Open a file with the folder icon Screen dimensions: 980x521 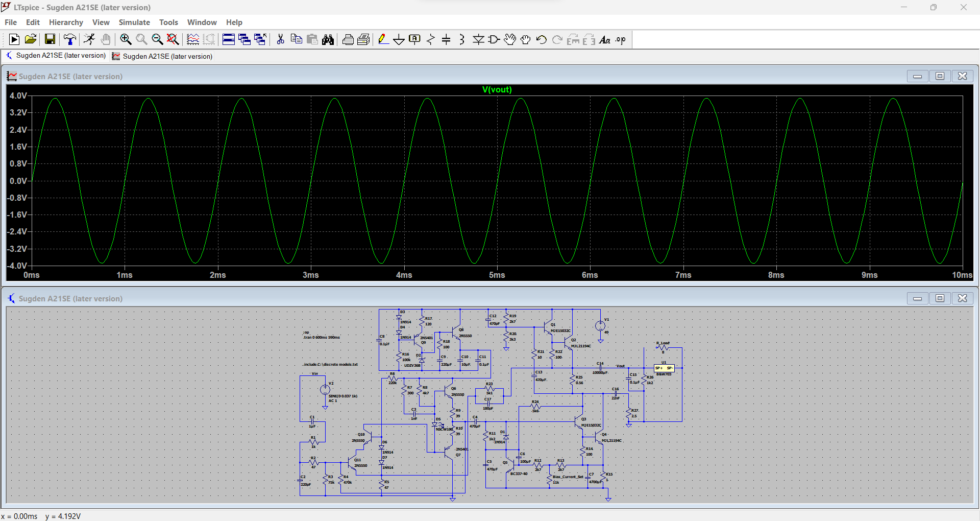31,39
